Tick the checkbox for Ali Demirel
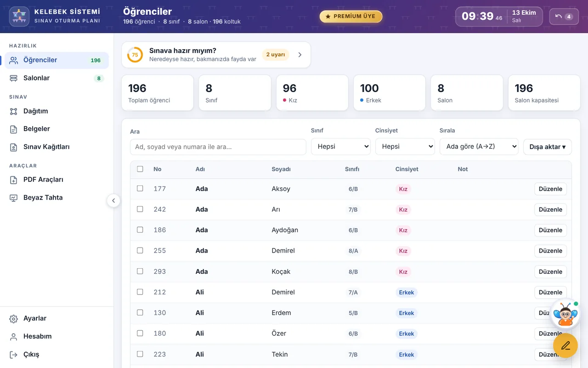 [140, 292]
